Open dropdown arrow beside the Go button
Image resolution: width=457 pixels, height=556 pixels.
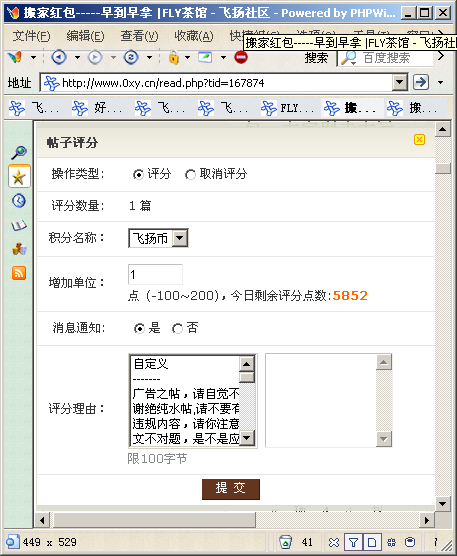click(440, 82)
